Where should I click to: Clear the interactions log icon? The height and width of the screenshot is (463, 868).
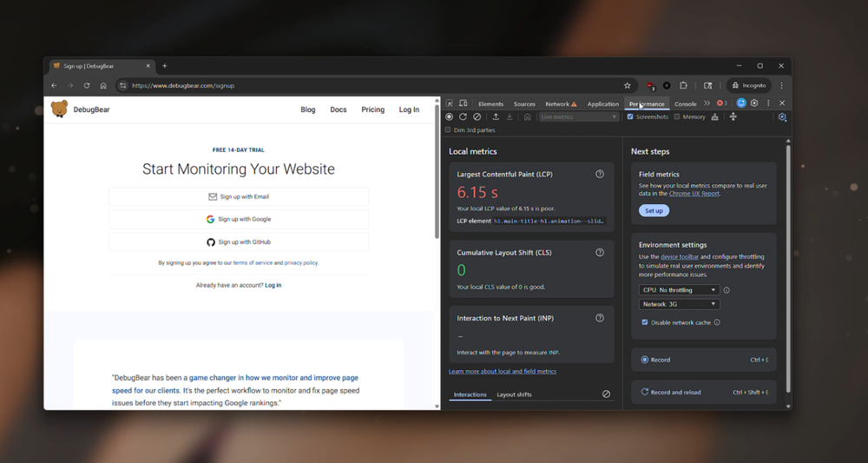pos(606,394)
